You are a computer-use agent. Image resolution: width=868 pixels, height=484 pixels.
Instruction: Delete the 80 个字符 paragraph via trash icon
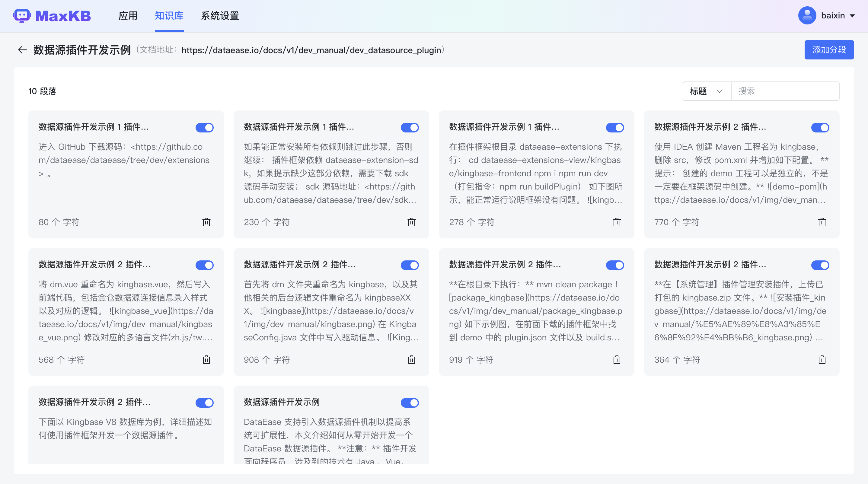pyautogui.click(x=206, y=222)
